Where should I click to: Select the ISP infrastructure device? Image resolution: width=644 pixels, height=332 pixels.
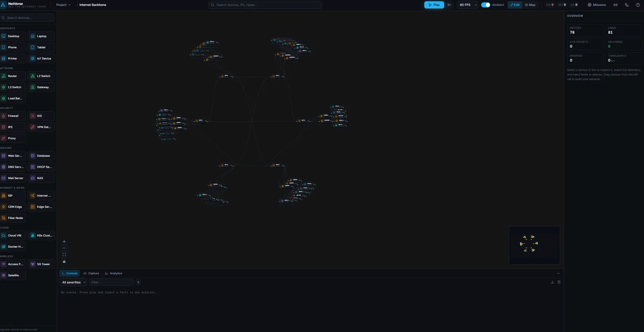pyautogui.click(x=12, y=196)
